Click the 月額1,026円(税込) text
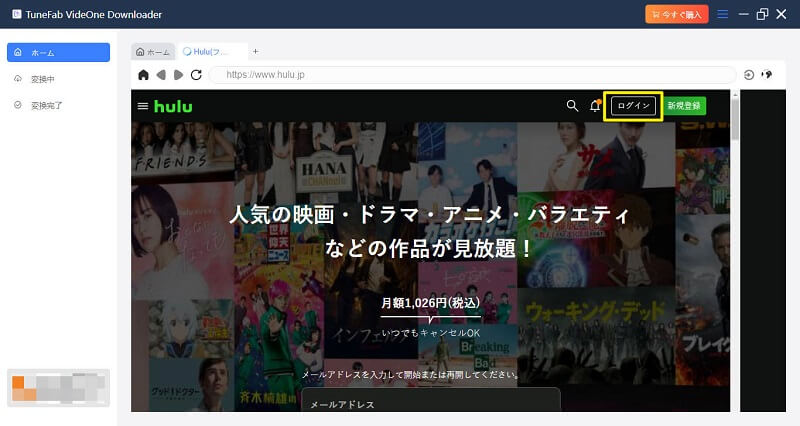The height and width of the screenshot is (426, 800). (x=431, y=303)
